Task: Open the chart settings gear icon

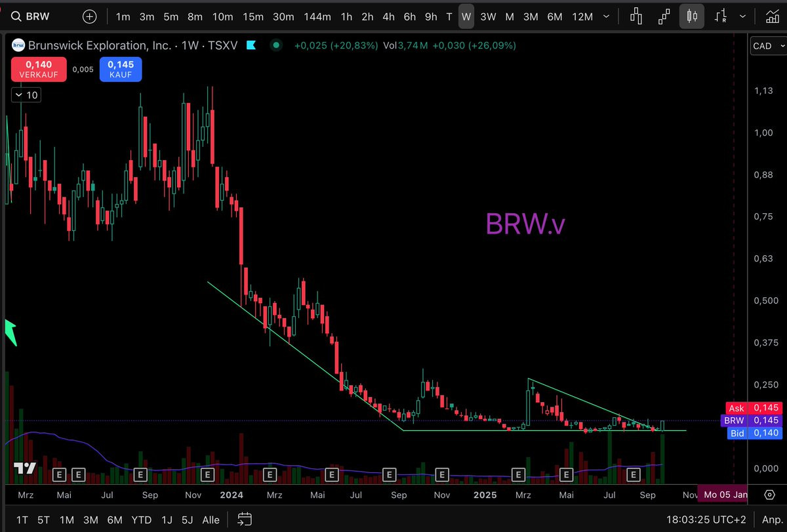Action: click(x=770, y=495)
